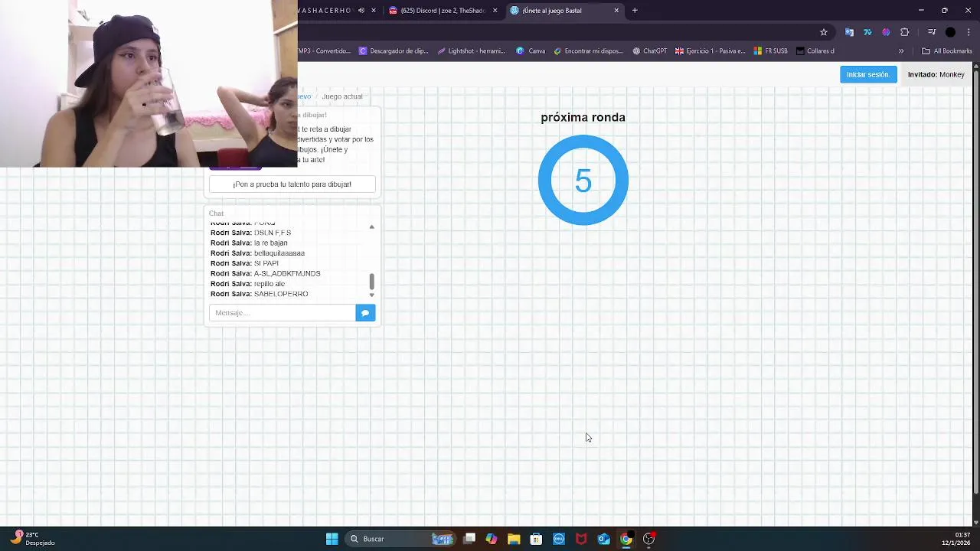The height and width of the screenshot is (551, 980).
Task: Open the FR SUSB bookmark
Action: pyautogui.click(x=770, y=51)
